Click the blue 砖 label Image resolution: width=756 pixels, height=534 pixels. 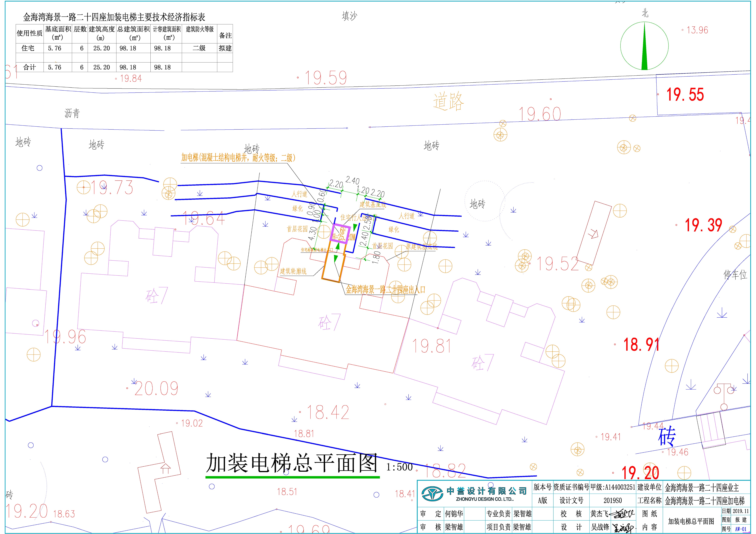click(667, 436)
